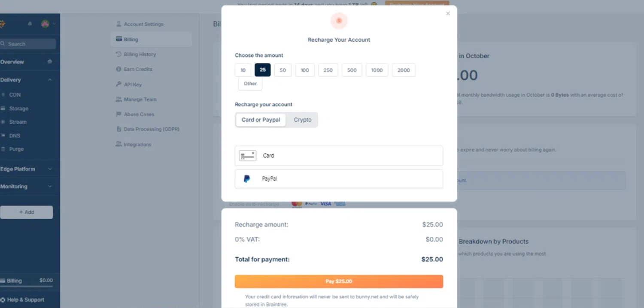The width and height of the screenshot is (644, 308).
Task: Go to Earn Credits page
Action: [x=138, y=69]
